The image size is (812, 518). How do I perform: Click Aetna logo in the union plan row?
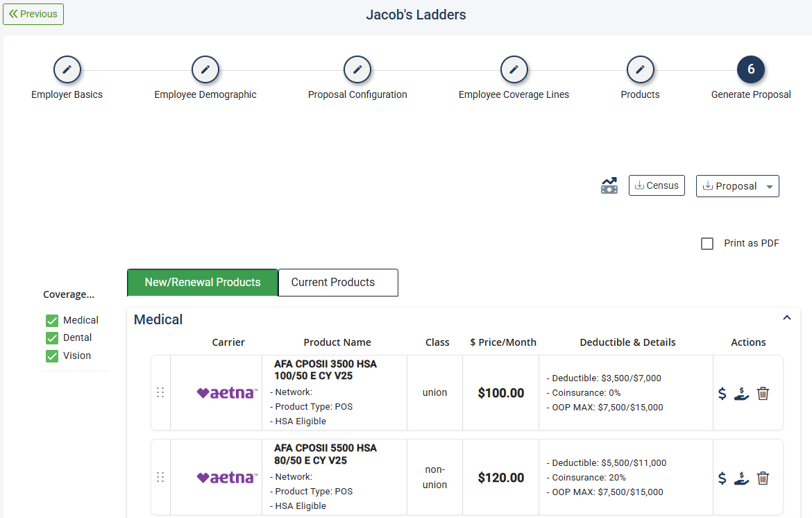pyautogui.click(x=227, y=393)
